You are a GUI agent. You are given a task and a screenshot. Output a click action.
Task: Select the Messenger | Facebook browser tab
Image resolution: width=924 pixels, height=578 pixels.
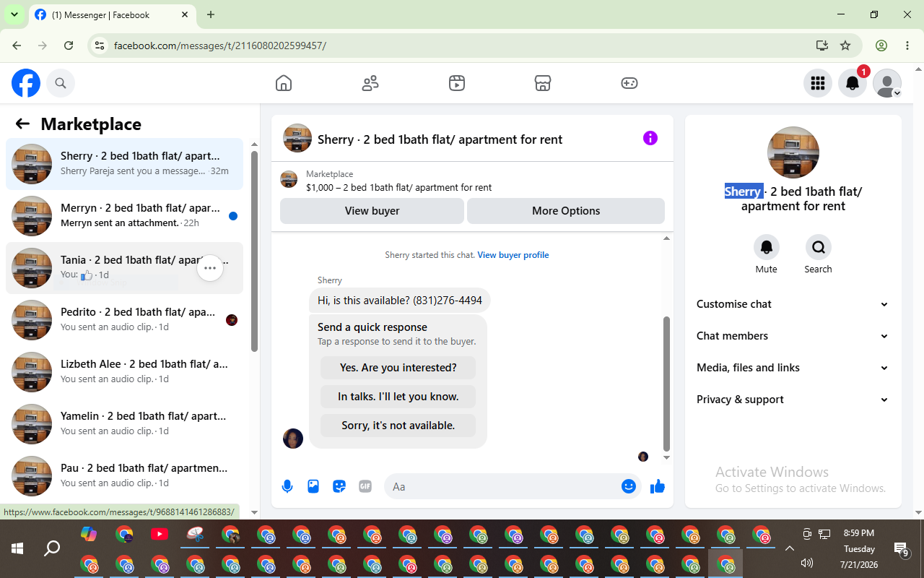112,14
